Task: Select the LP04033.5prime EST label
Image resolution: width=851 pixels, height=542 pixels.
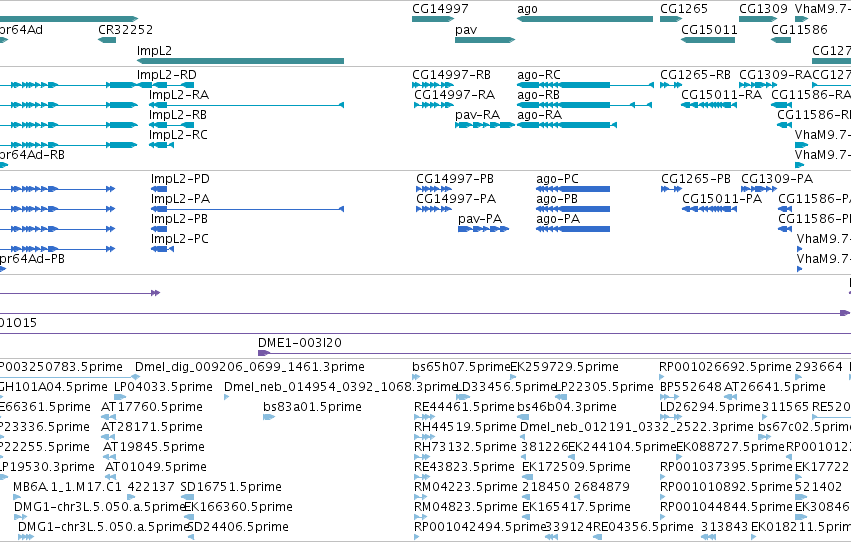Action: (163, 387)
